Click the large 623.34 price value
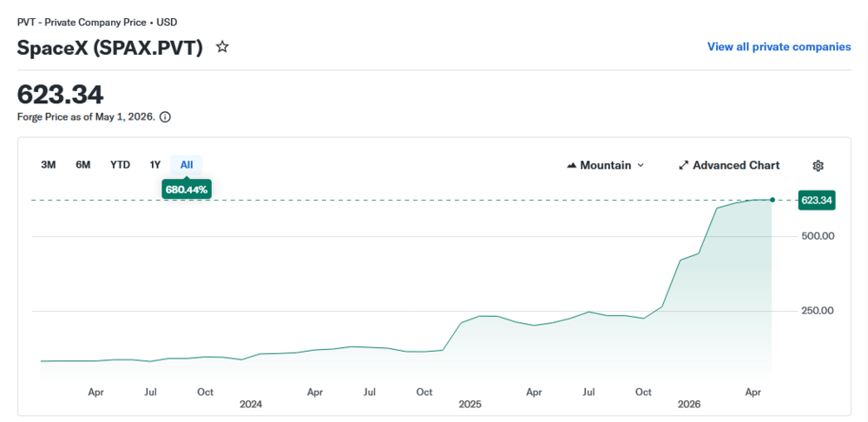 (61, 95)
